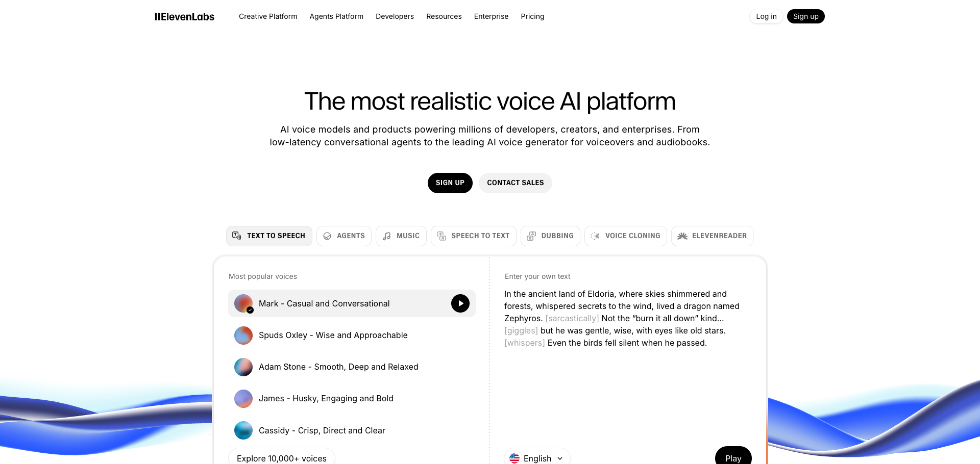980x464 pixels.
Task: Select the Spuds Oxley voice avatar
Action: pos(243,335)
